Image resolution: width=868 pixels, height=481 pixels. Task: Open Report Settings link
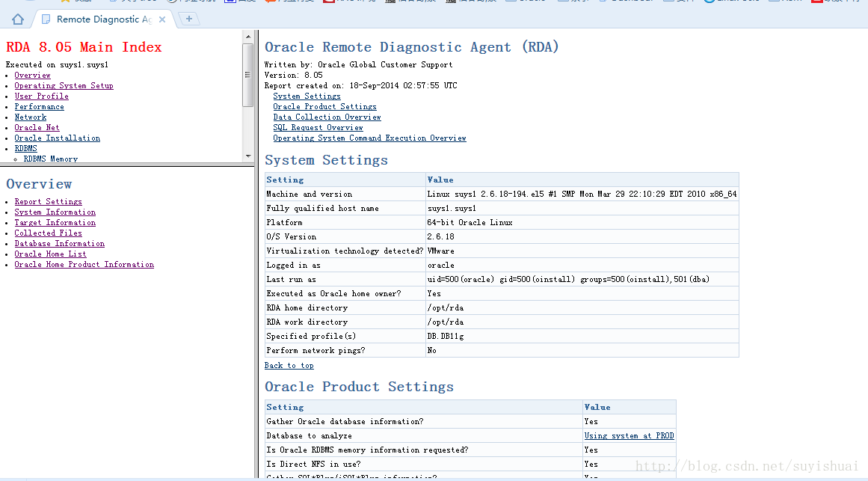(x=48, y=202)
